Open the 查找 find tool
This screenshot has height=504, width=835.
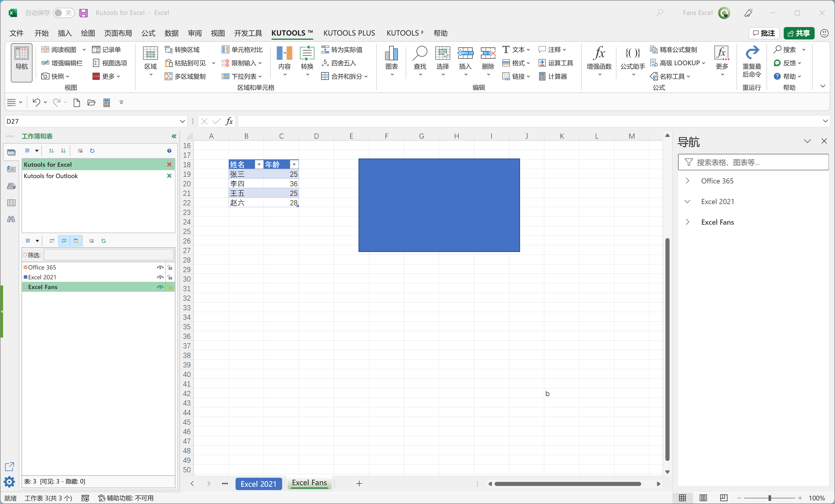click(420, 61)
